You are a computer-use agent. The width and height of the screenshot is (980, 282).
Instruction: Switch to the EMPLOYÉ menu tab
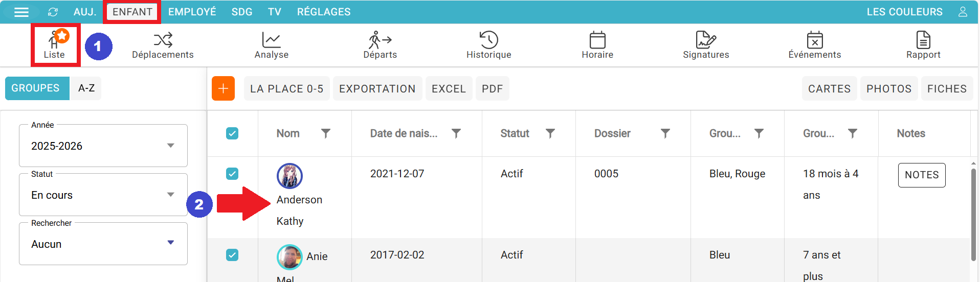pos(192,12)
